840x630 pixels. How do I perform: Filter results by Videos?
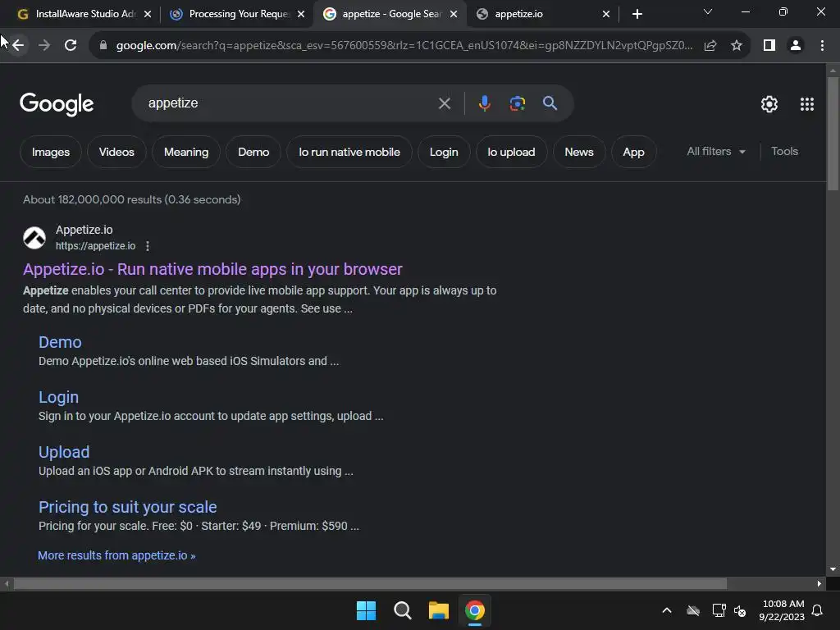point(116,152)
